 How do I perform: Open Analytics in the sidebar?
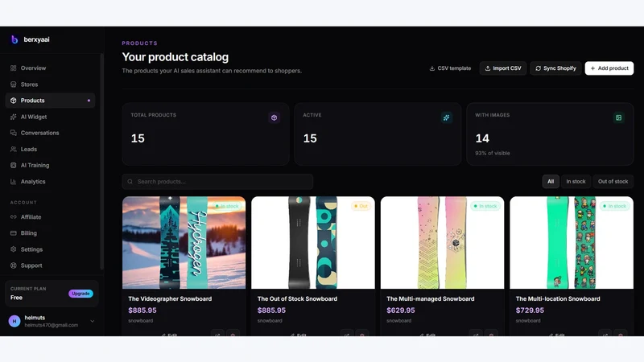(50, 182)
